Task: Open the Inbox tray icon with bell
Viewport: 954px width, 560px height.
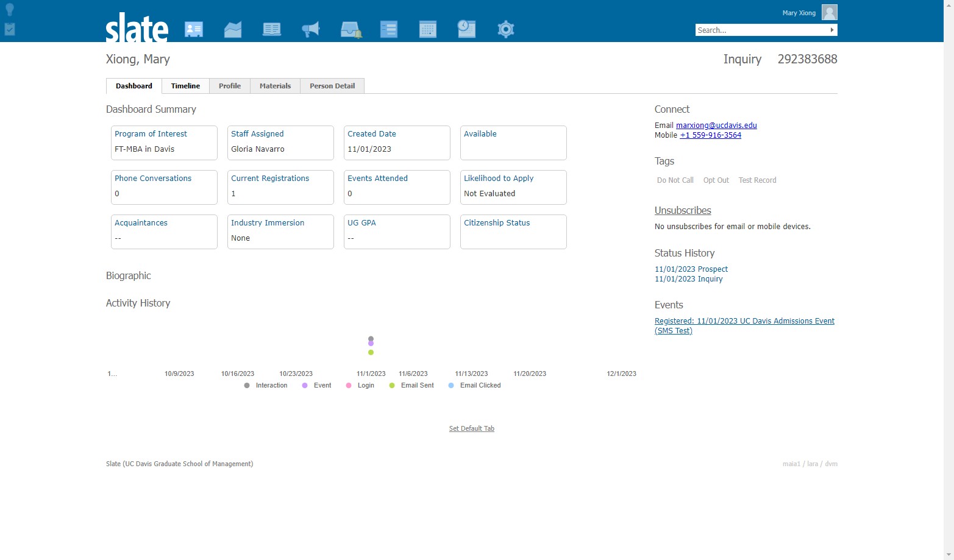Action: (x=351, y=29)
